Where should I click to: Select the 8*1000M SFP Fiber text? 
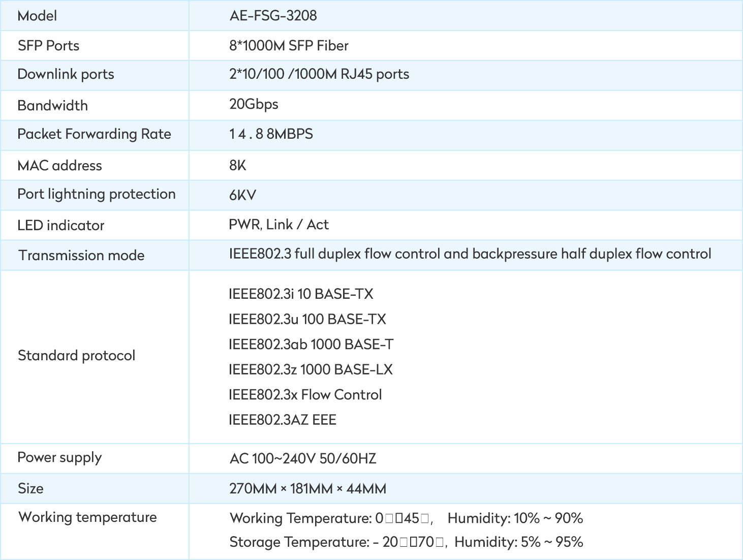289,46
